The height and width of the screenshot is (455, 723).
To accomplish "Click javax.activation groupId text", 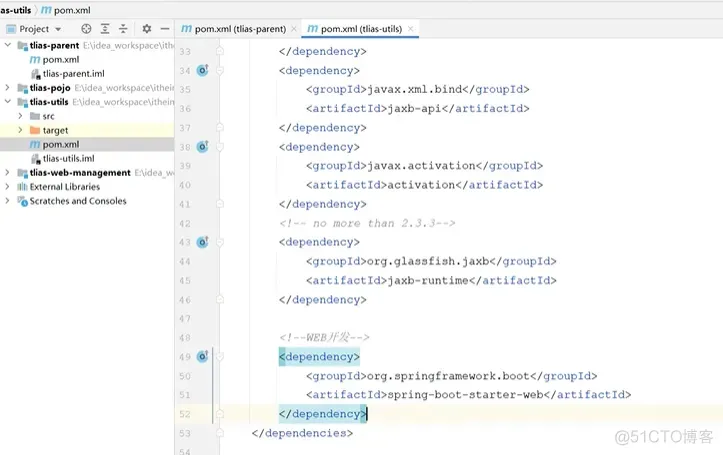I will pos(421,165).
